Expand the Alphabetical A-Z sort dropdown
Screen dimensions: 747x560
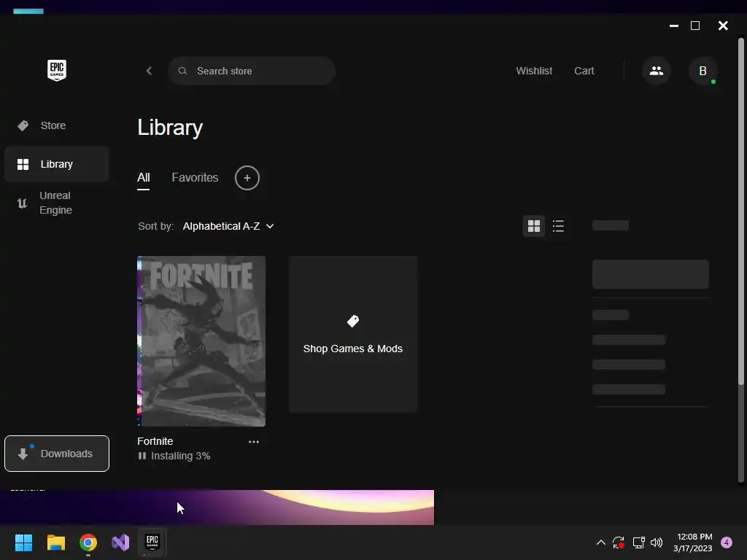(x=228, y=226)
